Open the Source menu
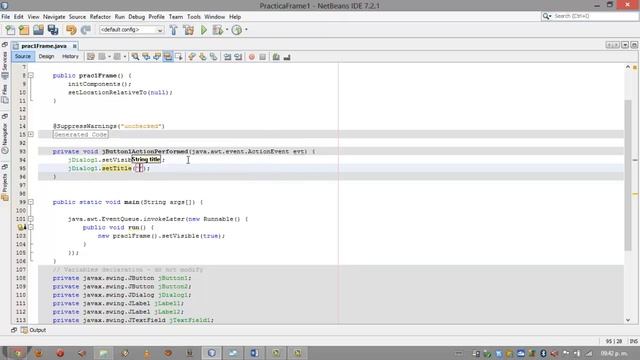This screenshot has width=640, height=360. tap(77, 17)
